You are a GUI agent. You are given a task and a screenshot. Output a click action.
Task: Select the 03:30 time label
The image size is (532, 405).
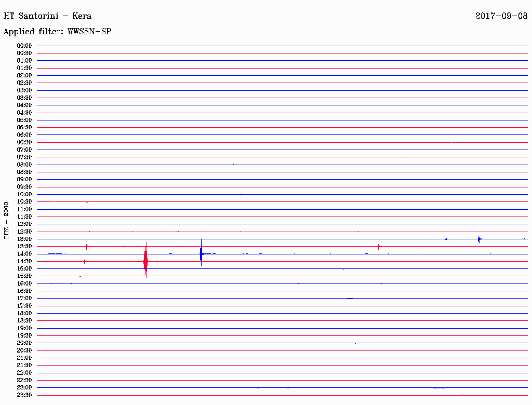click(x=24, y=98)
